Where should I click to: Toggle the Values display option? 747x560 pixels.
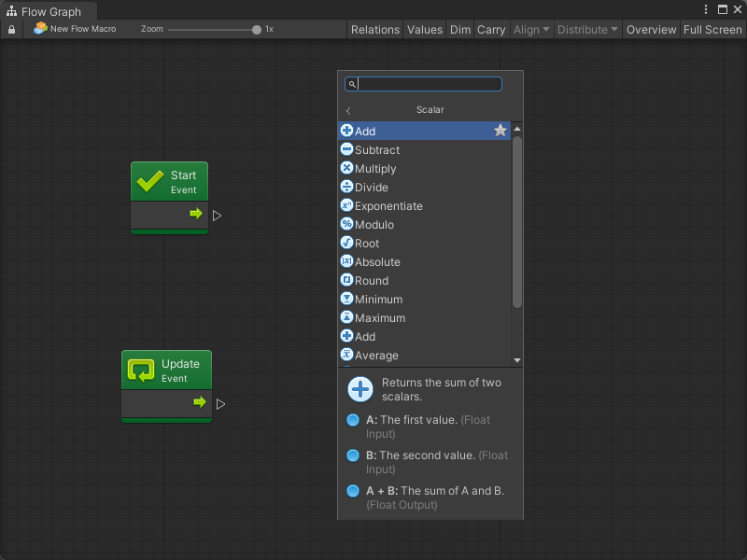424,30
